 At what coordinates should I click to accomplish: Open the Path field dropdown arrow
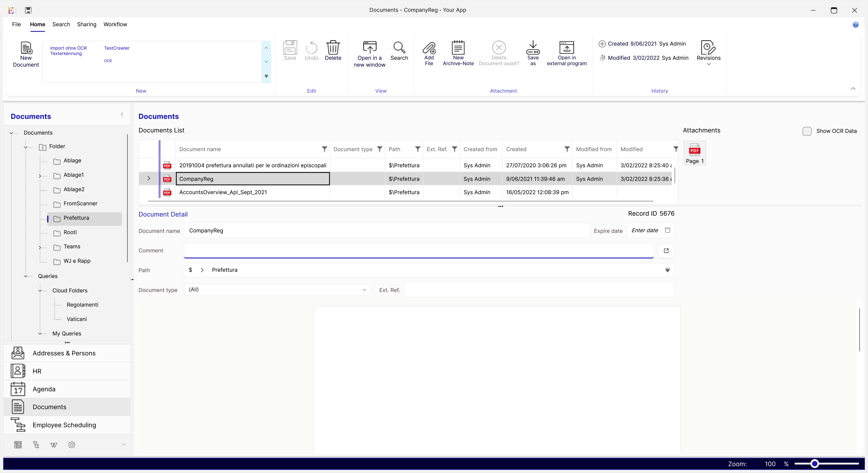point(667,270)
